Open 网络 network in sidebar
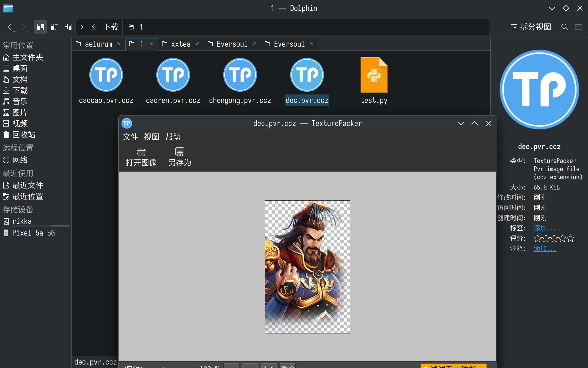588x368 pixels. click(x=36, y=160)
